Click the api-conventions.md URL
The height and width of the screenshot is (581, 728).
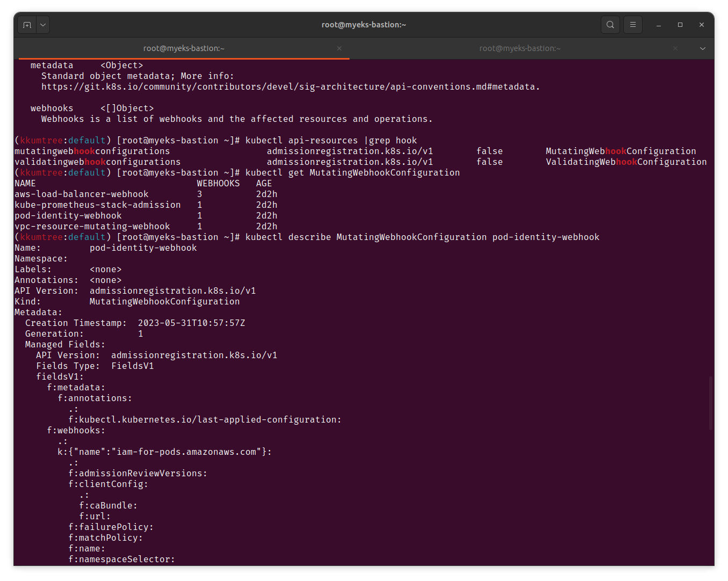coord(290,87)
